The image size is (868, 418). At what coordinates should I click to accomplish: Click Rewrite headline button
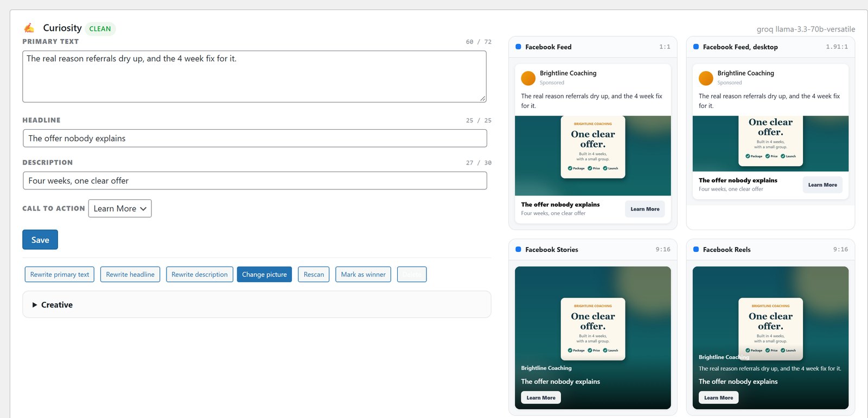pos(130,275)
